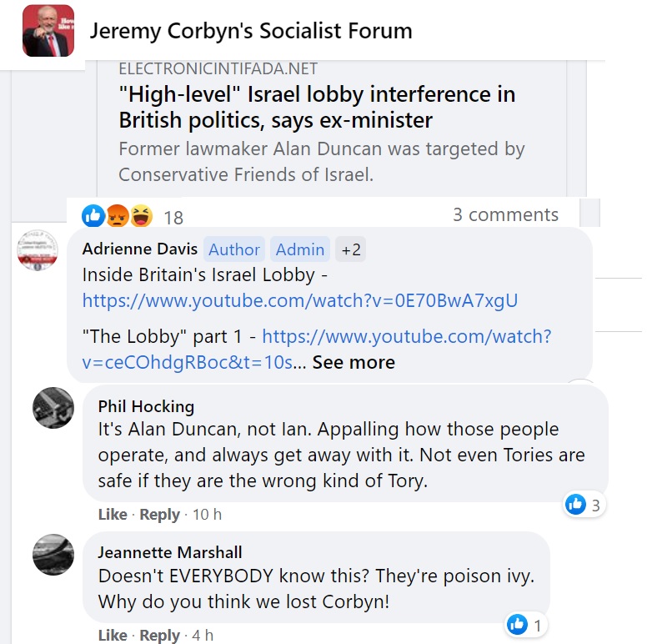This screenshot has height=644, width=647.
Task: Click the 10 h timestamp on Phil's comment
Action: 207,515
